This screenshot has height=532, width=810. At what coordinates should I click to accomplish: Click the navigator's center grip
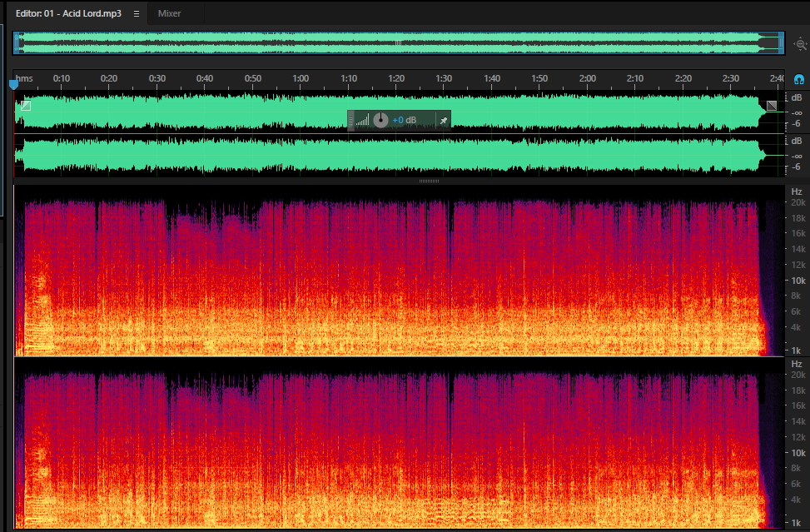[x=398, y=42]
